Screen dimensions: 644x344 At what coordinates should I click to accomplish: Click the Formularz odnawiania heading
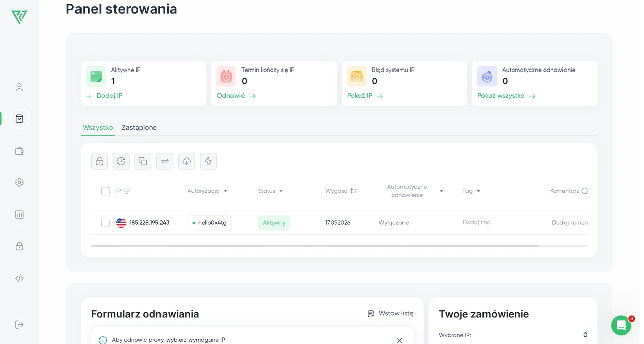coord(145,314)
